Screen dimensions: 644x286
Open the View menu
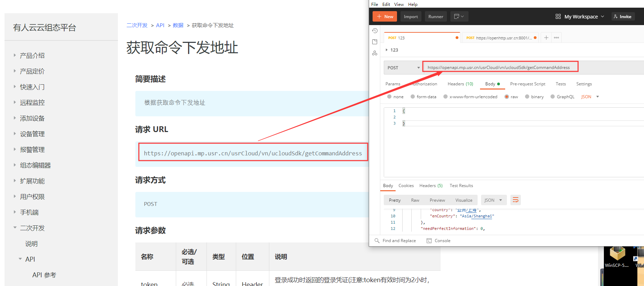(x=399, y=4)
